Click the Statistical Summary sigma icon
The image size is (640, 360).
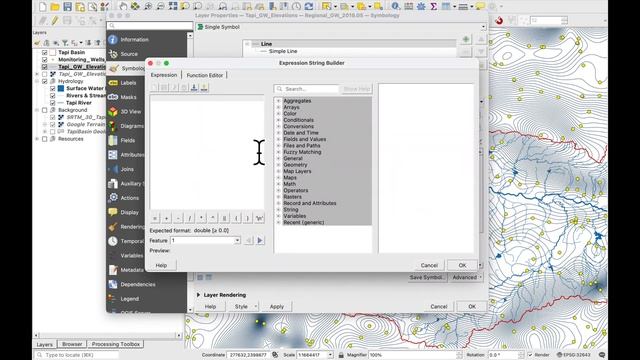coord(433,6)
